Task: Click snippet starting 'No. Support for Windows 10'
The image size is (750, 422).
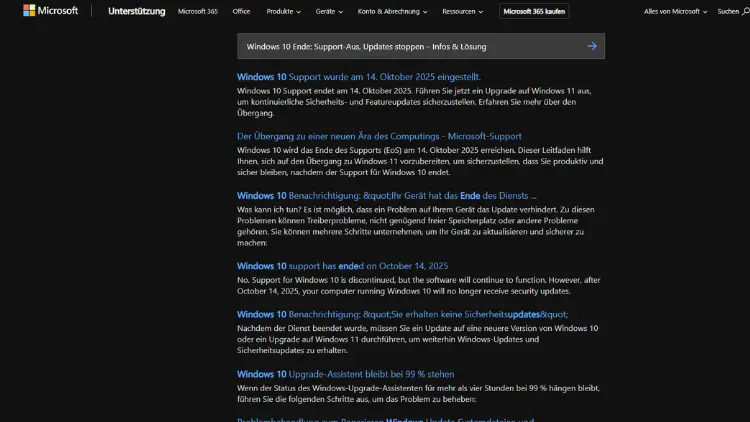Action: 419,285
